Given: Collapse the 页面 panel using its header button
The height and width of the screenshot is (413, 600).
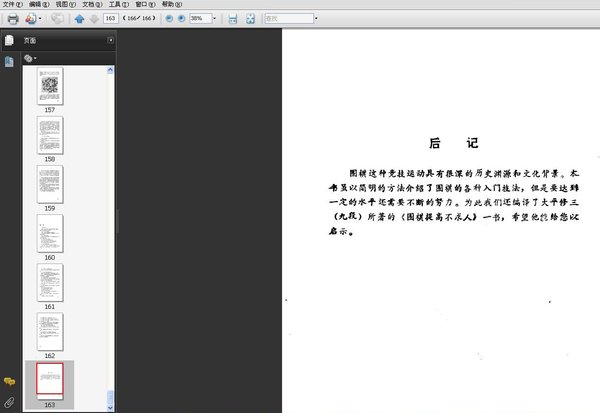Looking at the screenshot, I should pyautogui.click(x=111, y=40).
